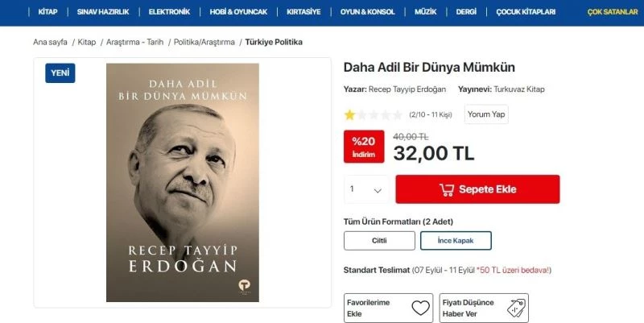
Task: Click the shopping cart icon in Sepete Ekle
Action: pyautogui.click(x=447, y=189)
